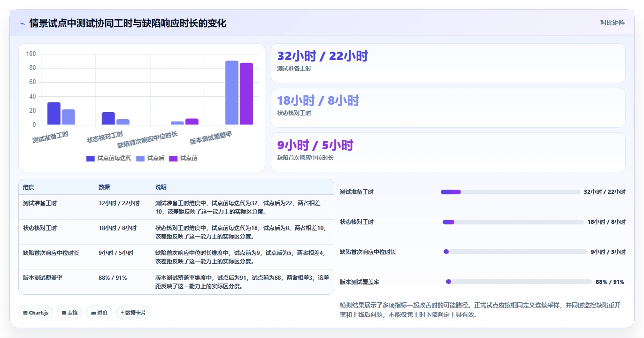The image size is (644, 338).
Task: Click the 版本测试覆盖率 label beside progress bar
Action: (360, 282)
